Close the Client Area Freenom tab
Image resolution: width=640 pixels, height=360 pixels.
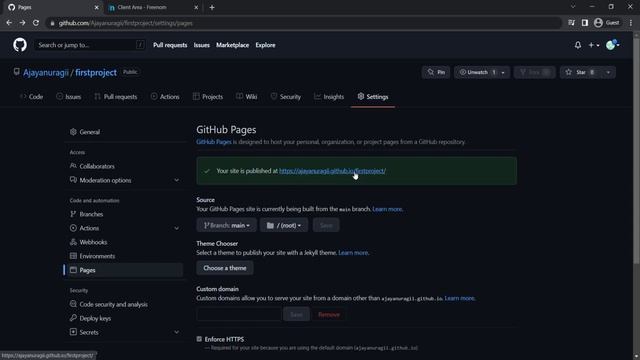196,7
